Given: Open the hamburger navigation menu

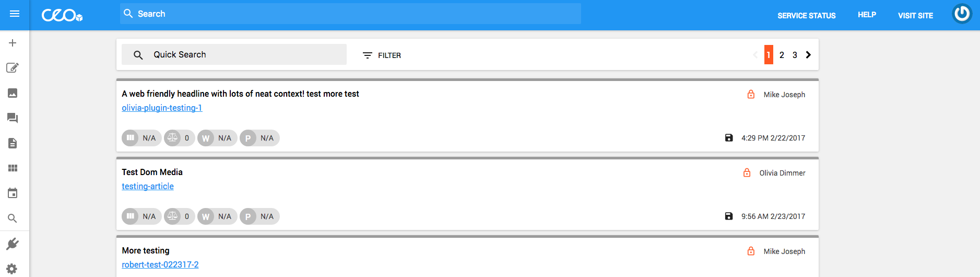Looking at the screenshot, I should click(15, 14).
